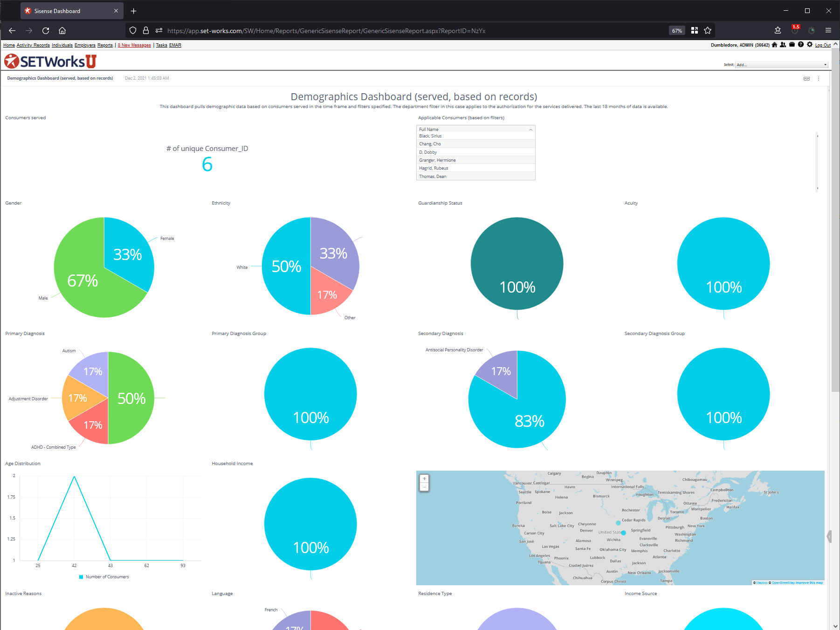Image resolution: width=840 pixels, height=630 pixels.
Task: Click the Guardianship Status 100% pie
Action: [517, 263]
